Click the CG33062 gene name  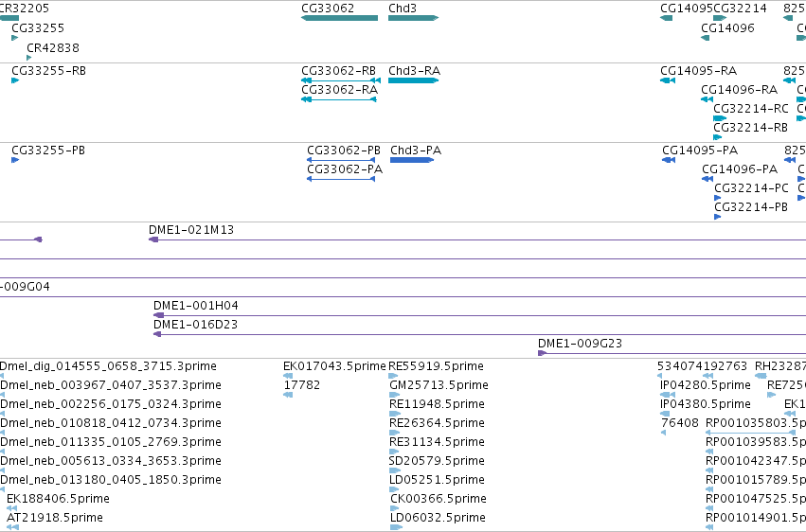click(x=328, y=9)
